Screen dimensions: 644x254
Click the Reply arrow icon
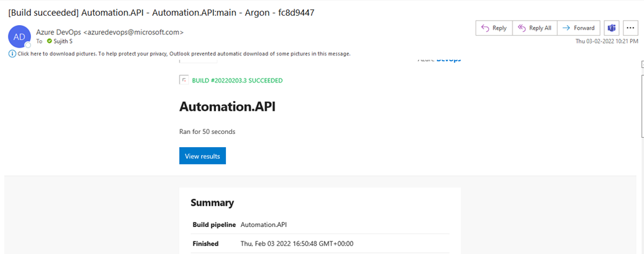pyautogui.click(x=485, y=28)
